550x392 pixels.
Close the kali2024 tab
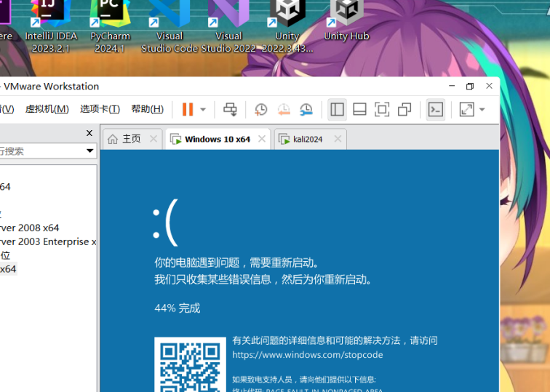(x=338, y=139)
